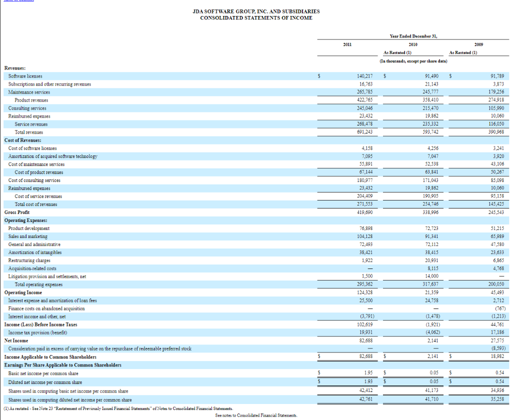
Task: Click 'Basic net income per common share' label
Action: [43, 373]
